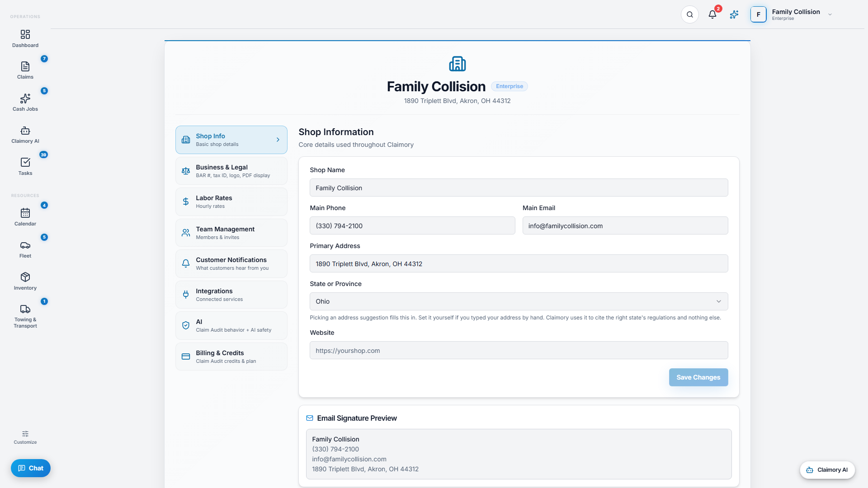Open the Dashboard sidebar icon
The width and height of the screenshot is (868, 488).
pyautogui.click(x=25, y=34)
